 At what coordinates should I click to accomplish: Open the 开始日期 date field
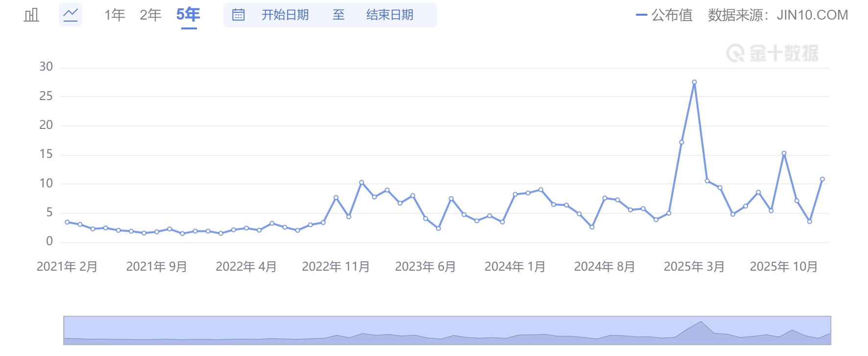(285, 15)
